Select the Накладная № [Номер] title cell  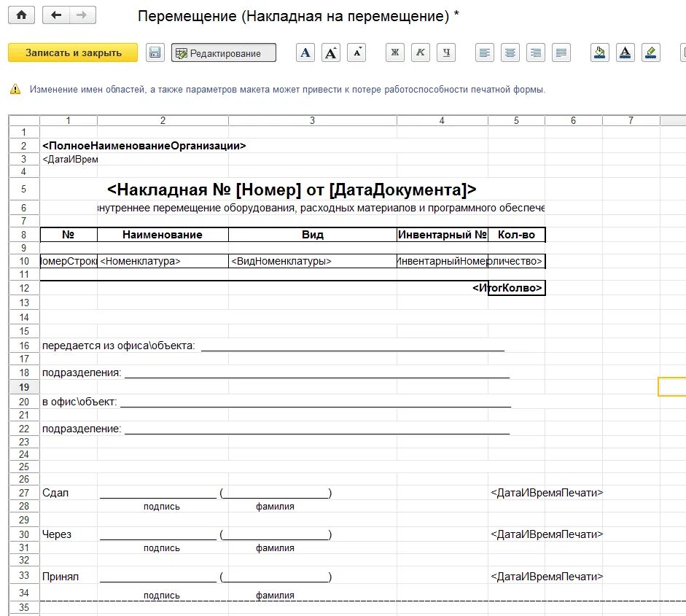[x=292, y=190]
